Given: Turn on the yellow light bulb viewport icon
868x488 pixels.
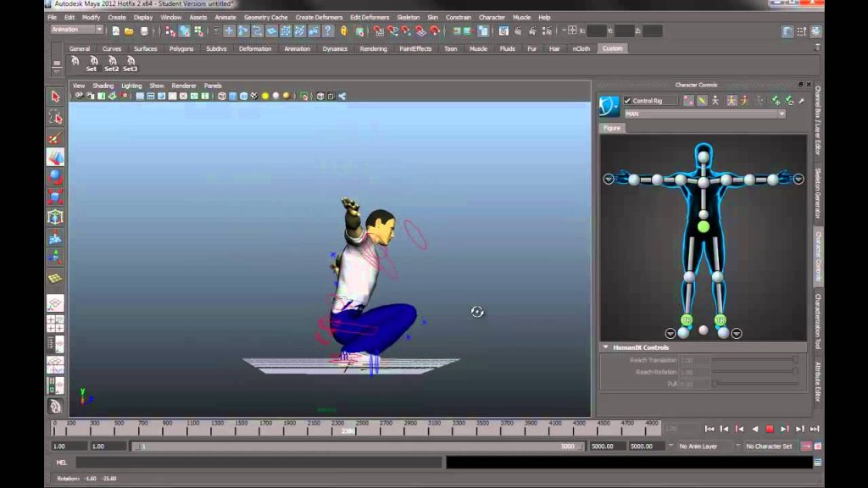Looking at the screenshot, I should click(x=265, y=97).
